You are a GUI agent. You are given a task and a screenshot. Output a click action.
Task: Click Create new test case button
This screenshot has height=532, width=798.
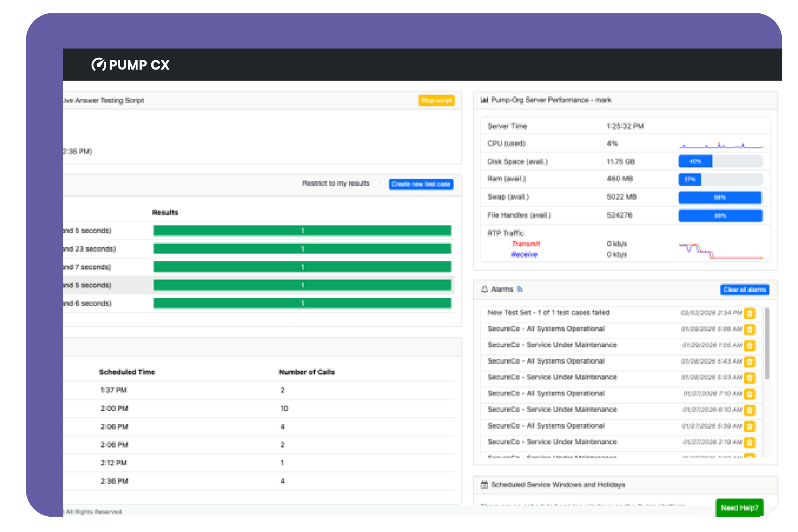pos(421,184)
